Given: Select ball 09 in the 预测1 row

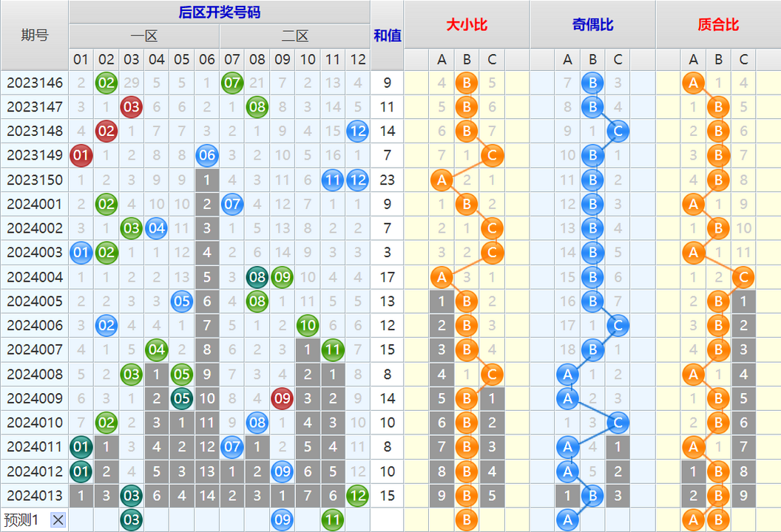Looking at the screenshot, I should point(283,520).
